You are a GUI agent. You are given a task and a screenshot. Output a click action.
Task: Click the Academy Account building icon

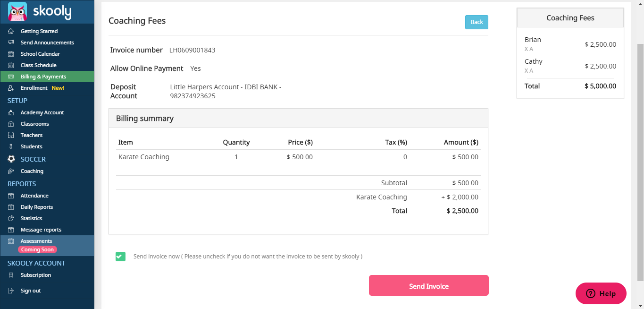tap(11, 112)
